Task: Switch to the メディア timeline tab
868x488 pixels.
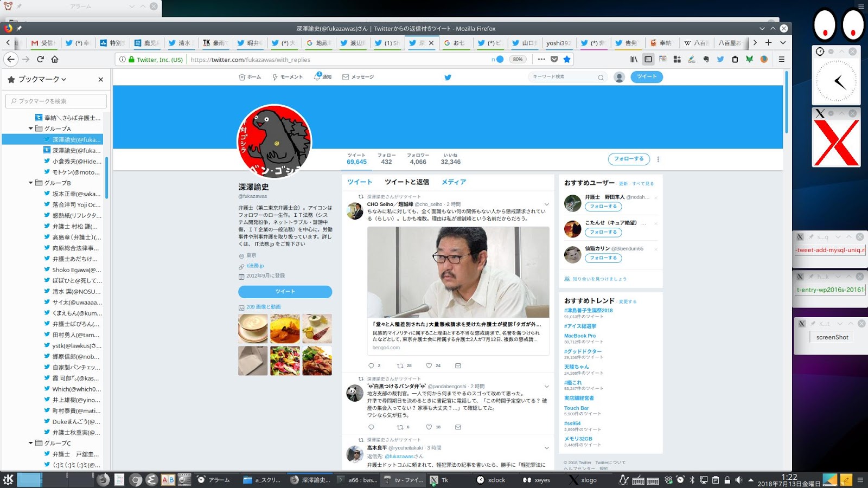Action: coord(454,182)
